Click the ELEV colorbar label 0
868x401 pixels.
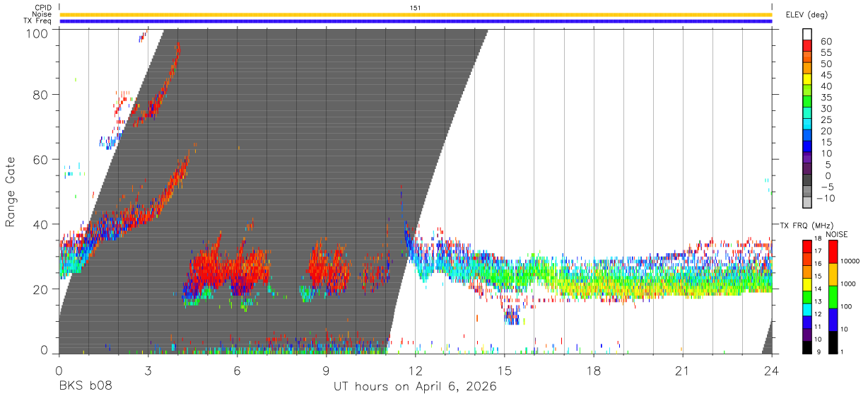829,175
